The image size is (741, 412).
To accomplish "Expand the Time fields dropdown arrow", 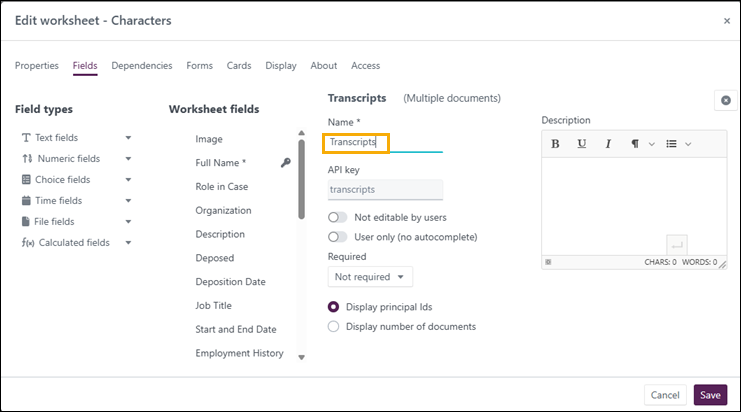I will pos(128,201).
